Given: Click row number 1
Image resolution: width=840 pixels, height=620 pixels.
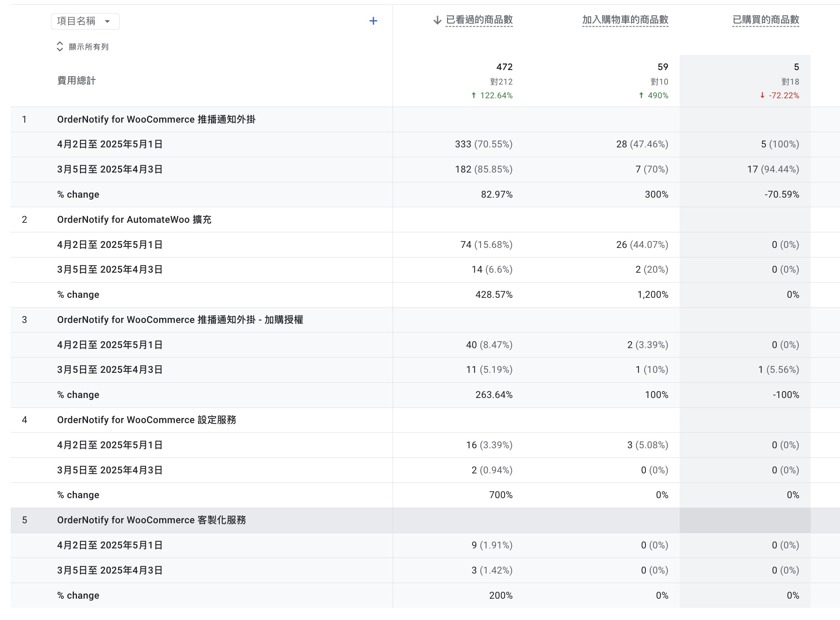Looking at the screenshot, I should (24, 120).
